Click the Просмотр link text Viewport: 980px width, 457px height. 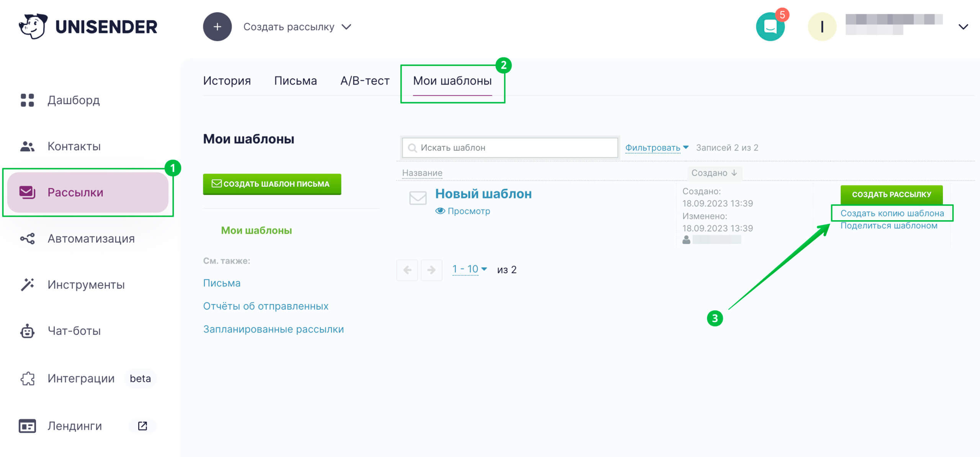[469, 211]
